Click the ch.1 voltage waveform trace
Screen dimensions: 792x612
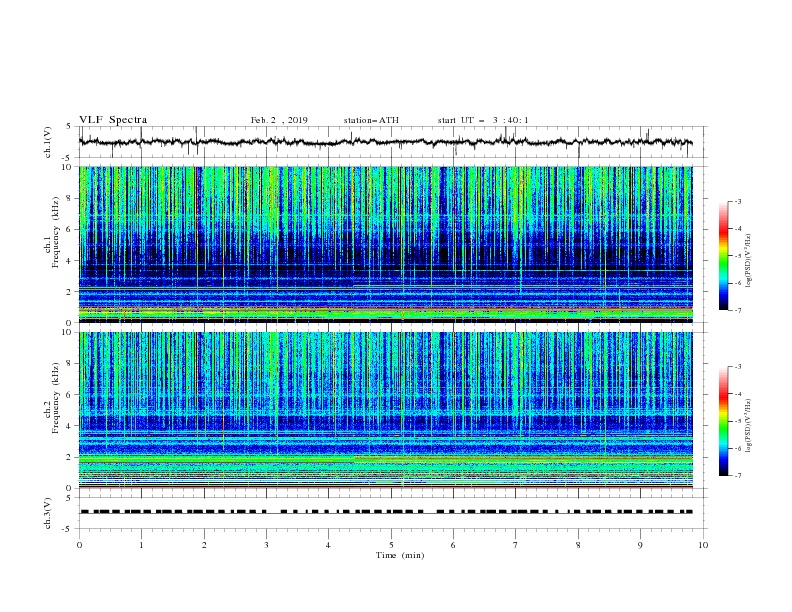click(385, 142)
